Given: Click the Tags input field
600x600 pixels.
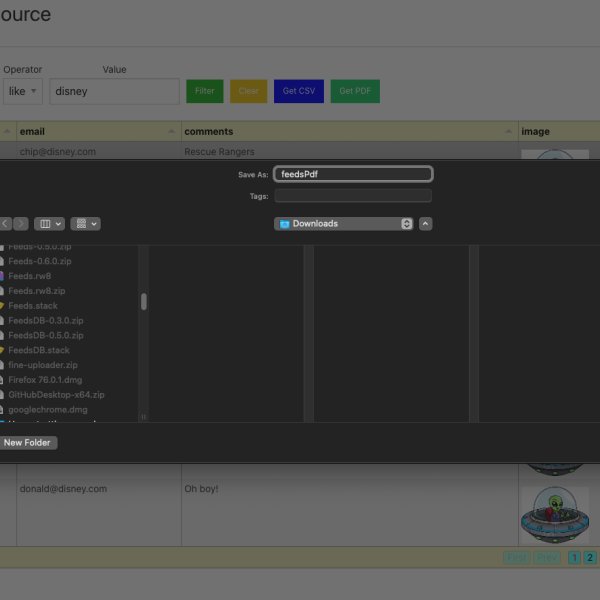Looking at the screenshot, I should click(x=353, y=196).
